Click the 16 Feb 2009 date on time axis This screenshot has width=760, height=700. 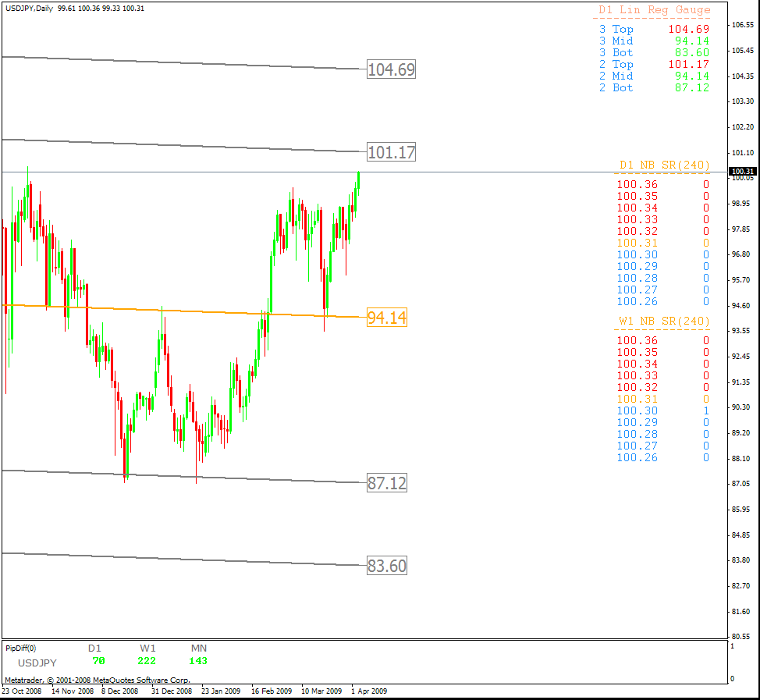(x=272, y=691)
